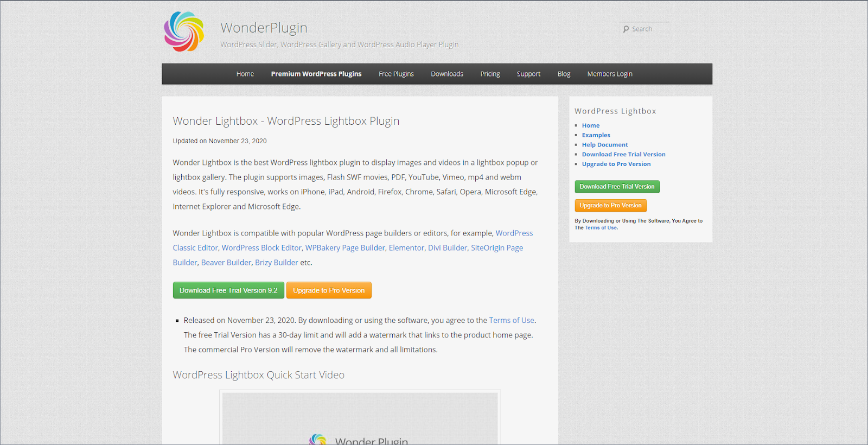The image size is (868, 445).
Task: Open the Brizy Builder link
Action: [x=277, y=262]
